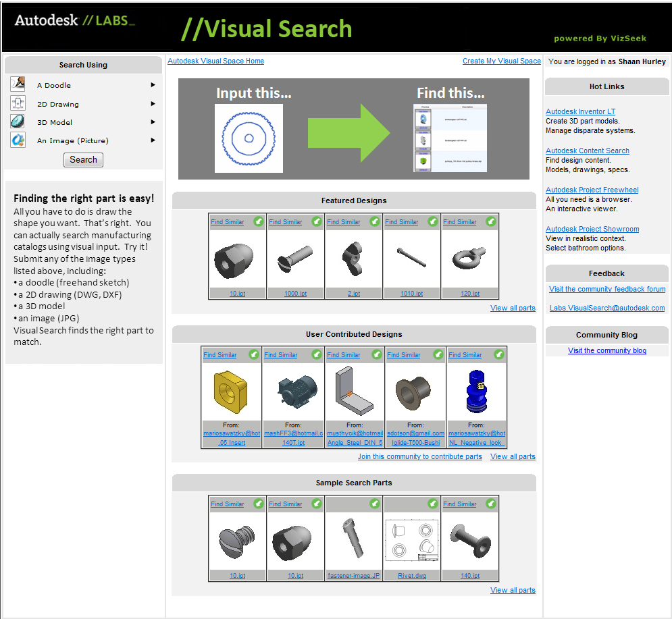Image resolution: width=672 pixels, height=619 pixels.
Task: Click Find Similar on 140.ipt card
Action: (x=460, y=504)
